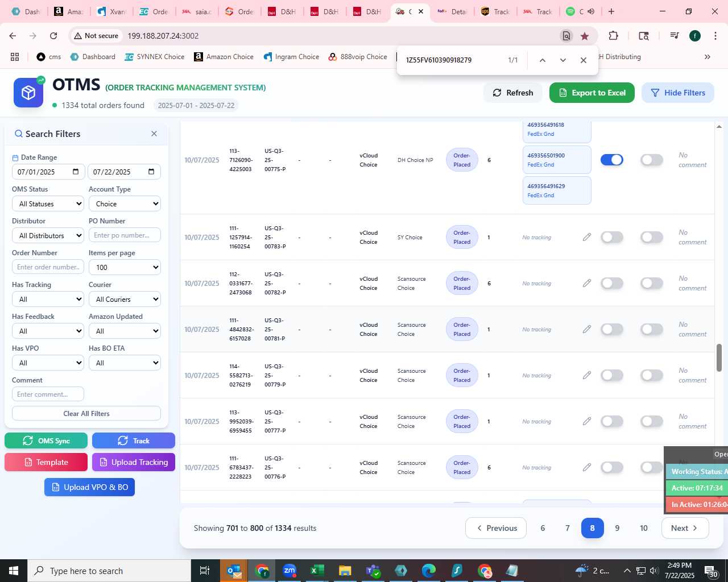
Task: Open Chrome menu three dots
Action: pos(714,36)
